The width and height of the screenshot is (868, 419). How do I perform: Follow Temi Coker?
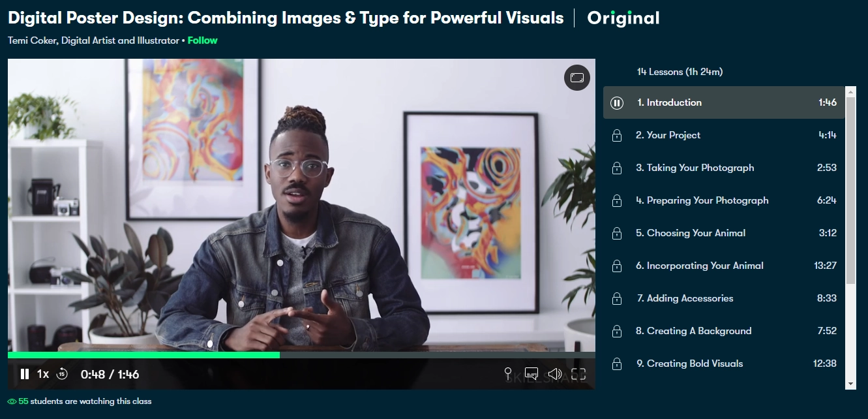click(x=203, y=40)
